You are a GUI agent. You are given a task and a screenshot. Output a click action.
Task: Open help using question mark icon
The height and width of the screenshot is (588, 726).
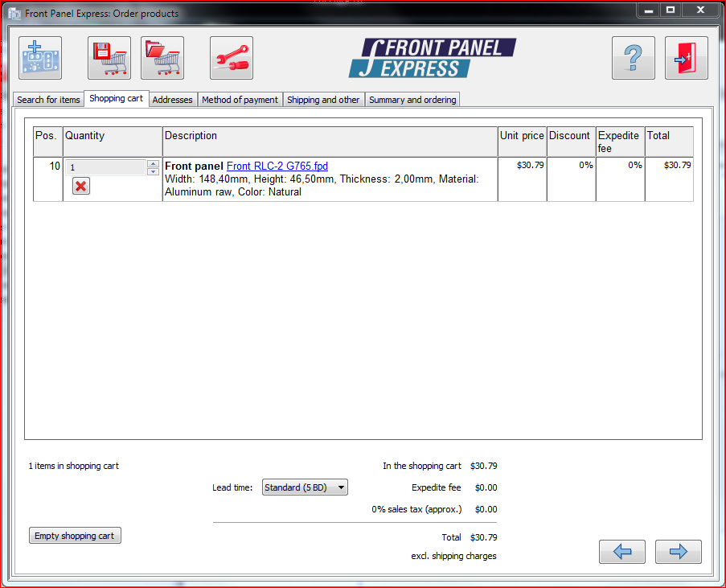tap(634, 58)
